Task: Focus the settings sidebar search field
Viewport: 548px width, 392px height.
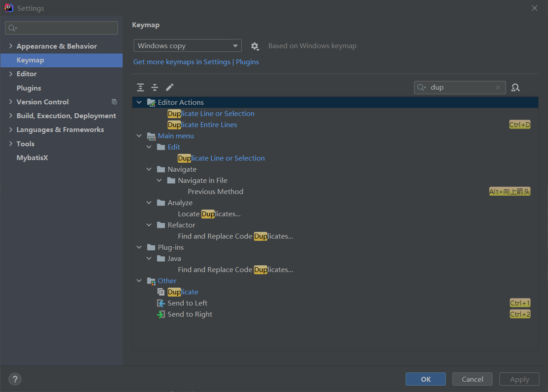Action: pyautogui.click(x=62, y=28)
